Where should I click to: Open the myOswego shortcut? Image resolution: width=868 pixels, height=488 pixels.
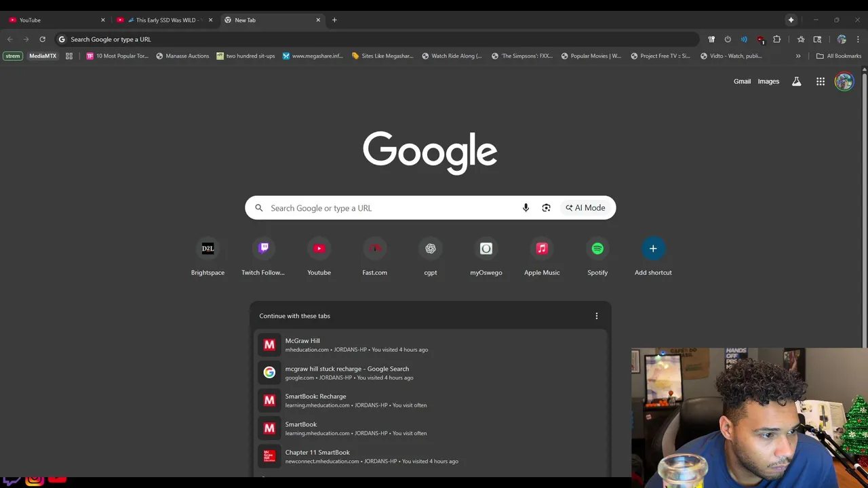click(x=486, y=257)
